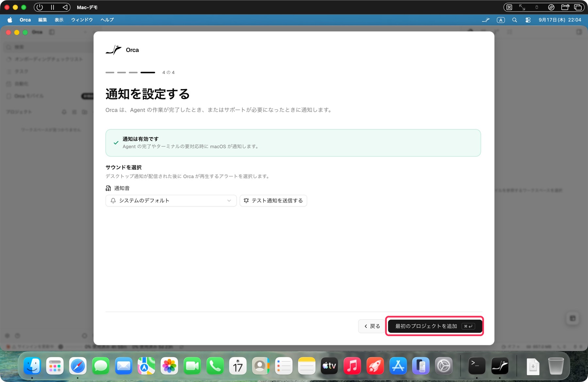The height and width of the screenshot is (382, 588).
Task: Click 最初のプロジェクトを追加 button
Action: pyautogui.click(x=434, y=326)
